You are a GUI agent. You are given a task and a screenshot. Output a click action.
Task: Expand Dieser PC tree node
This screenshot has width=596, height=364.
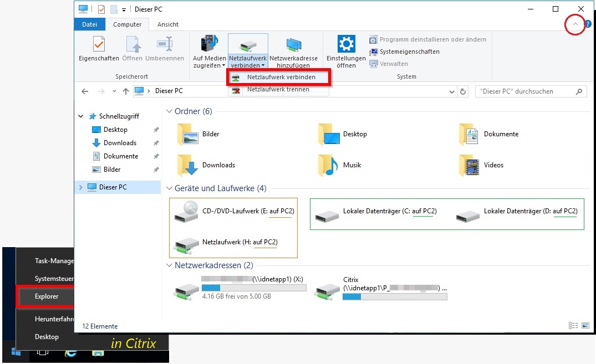pyautogui.click(x=81, y=187)
